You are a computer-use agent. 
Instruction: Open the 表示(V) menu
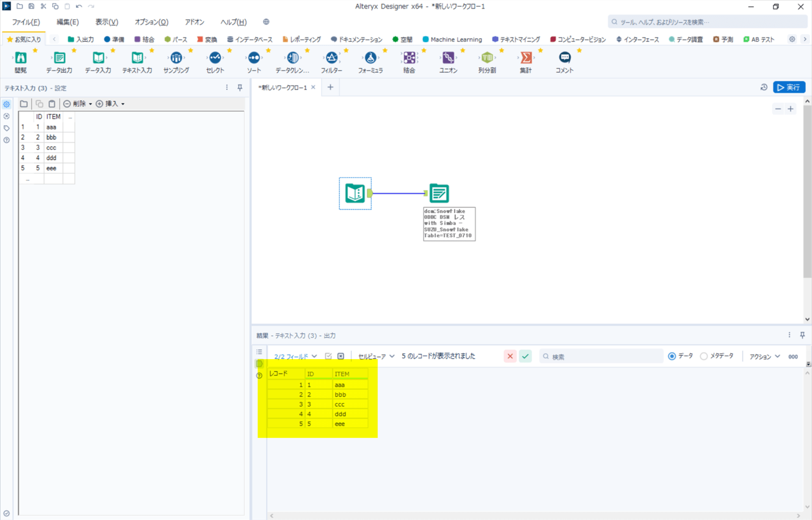pyautogui.click(x=107, y=22)
